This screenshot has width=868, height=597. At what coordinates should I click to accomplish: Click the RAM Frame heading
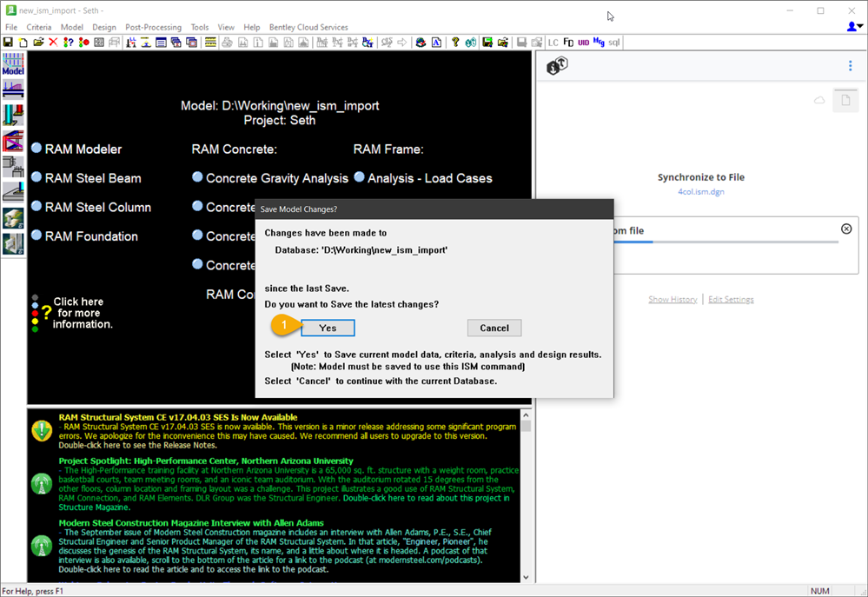tap(388, 149)
